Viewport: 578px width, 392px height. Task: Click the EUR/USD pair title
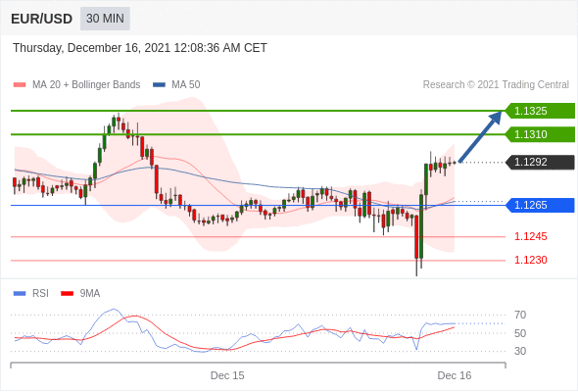click(42, 19)
